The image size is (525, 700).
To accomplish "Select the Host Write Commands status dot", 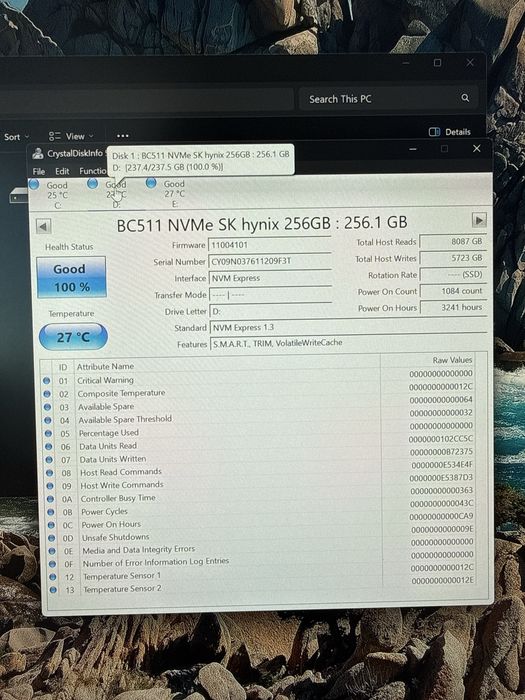I will (x=50, y=486).
